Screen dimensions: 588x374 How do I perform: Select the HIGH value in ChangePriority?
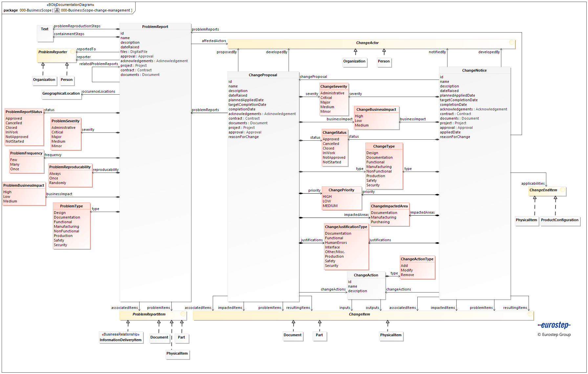click(x=327, y=197)
